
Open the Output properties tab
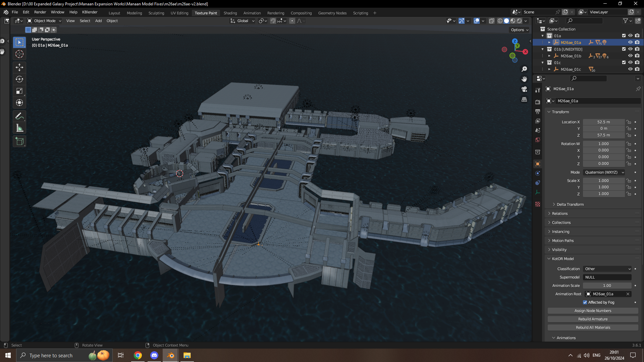tap(538, 111)
